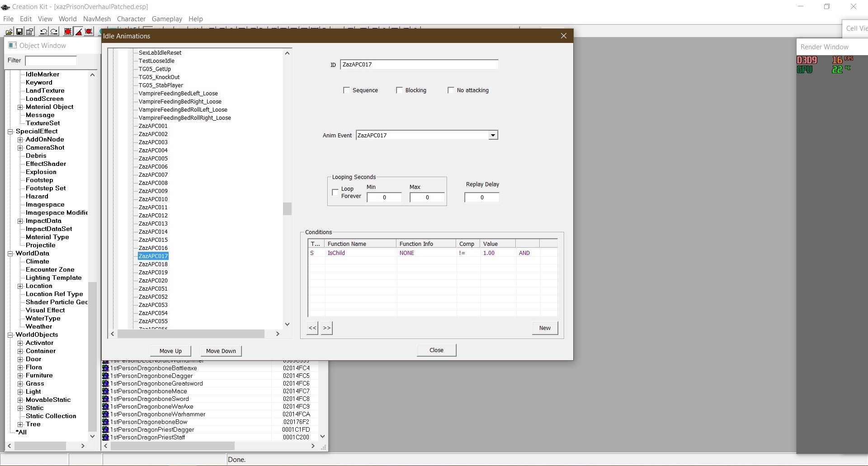The image size is (868, 466).
Task: Click the Save floppy disk toolbar icon
Action: tap(19, 31)
